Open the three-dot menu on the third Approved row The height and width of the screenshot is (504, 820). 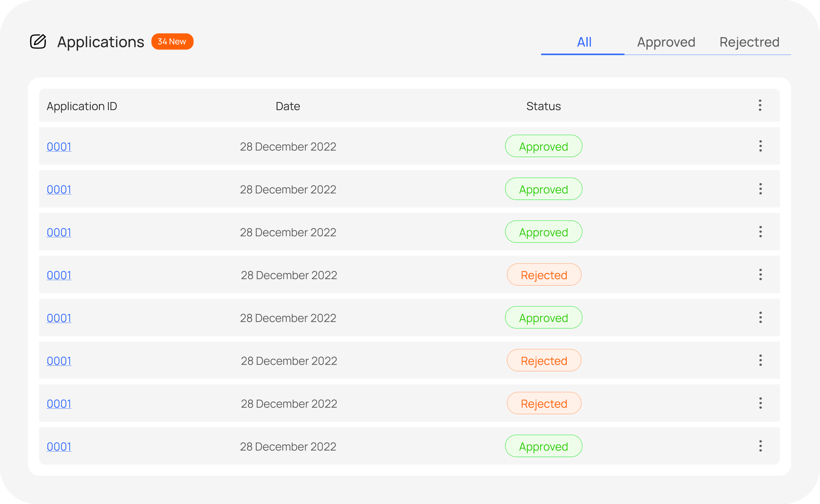click(760, 232)
